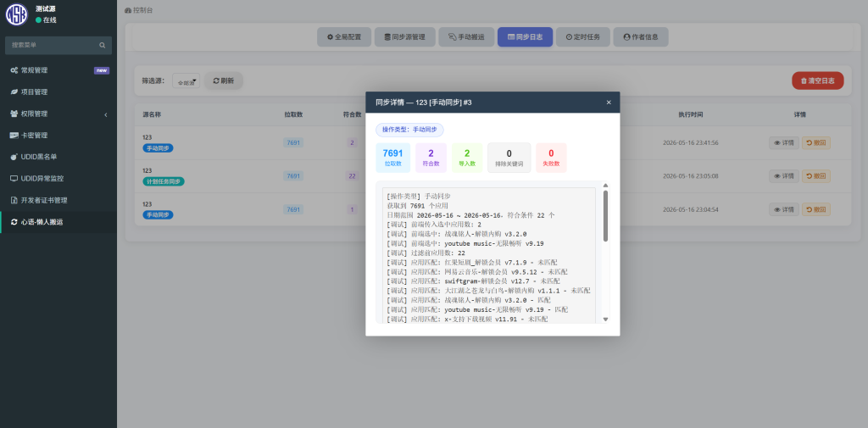Click 撤回 for 23:41:56 log

(x=816, y=143)
